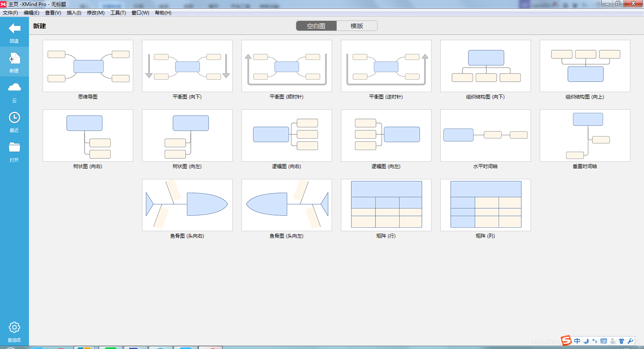644x349 pixels.
Task: Choose the 平衡图 (逆时针) template
Action: click(x=386, y=66)
